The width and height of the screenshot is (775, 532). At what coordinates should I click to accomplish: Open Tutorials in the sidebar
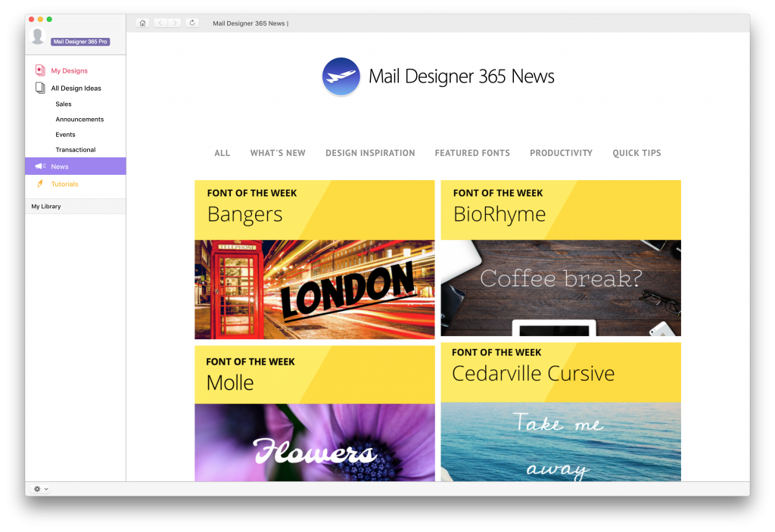[x=64, y=184]
